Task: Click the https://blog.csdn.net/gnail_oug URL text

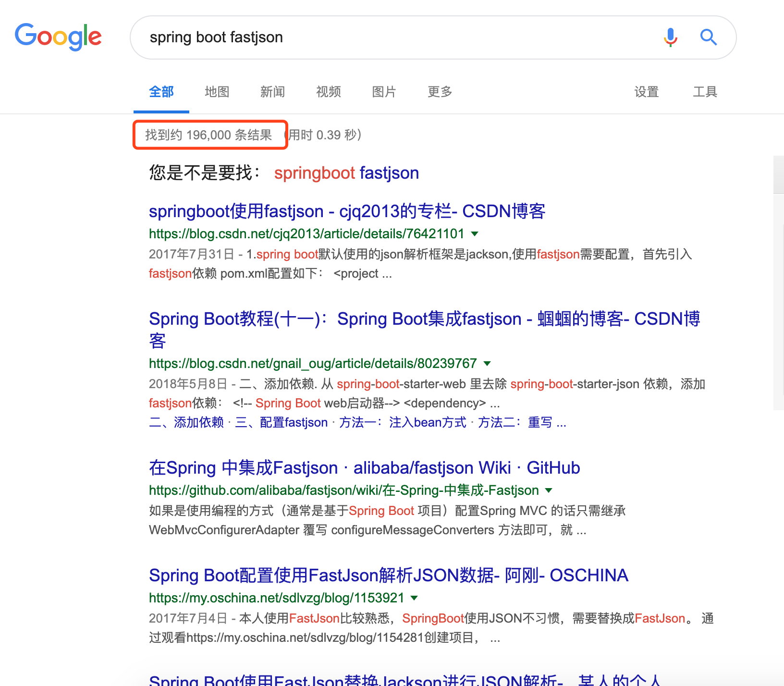Action: 313,364
